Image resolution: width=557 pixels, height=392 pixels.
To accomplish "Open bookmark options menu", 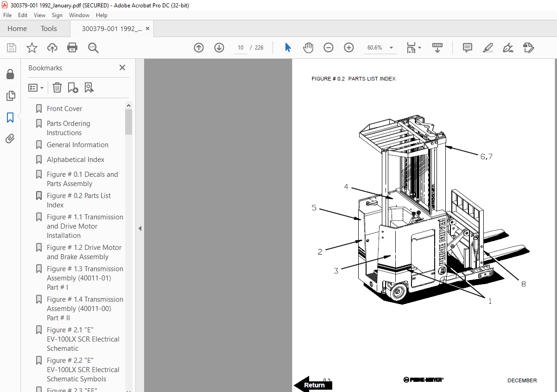I will coord(36,87).
